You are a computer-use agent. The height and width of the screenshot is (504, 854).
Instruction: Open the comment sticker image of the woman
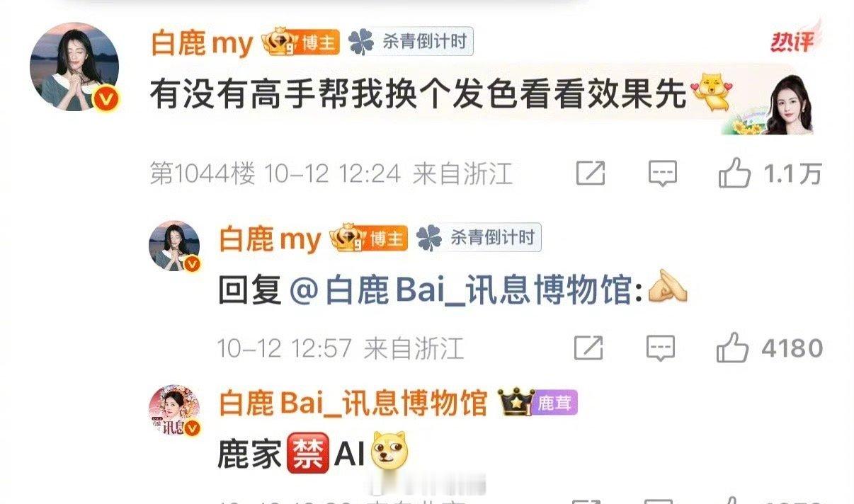[768, 103]
